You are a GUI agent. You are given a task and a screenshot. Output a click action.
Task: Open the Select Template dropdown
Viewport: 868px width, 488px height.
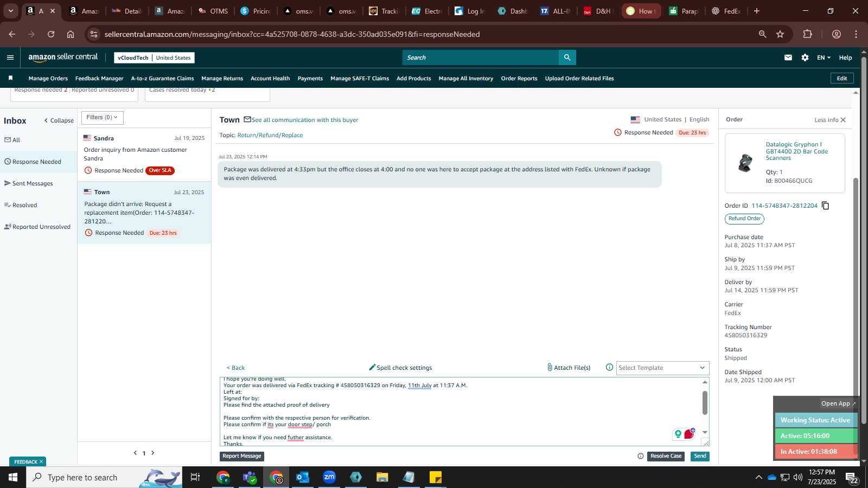click(x=662, y=368)
